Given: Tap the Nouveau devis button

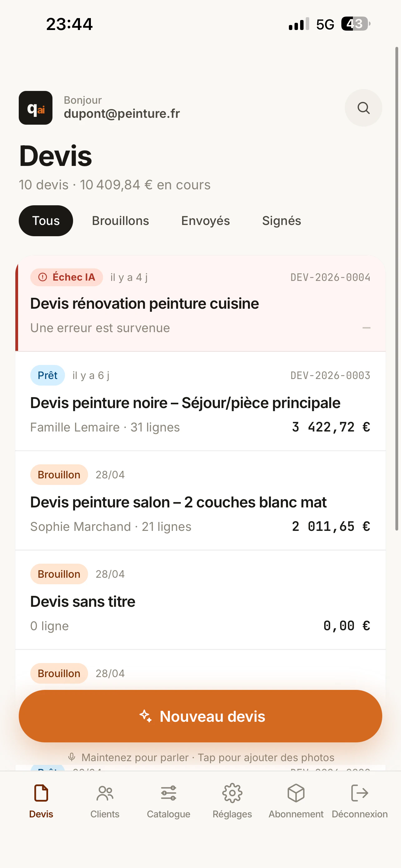Looking at the screenshot, I should 200,716.
